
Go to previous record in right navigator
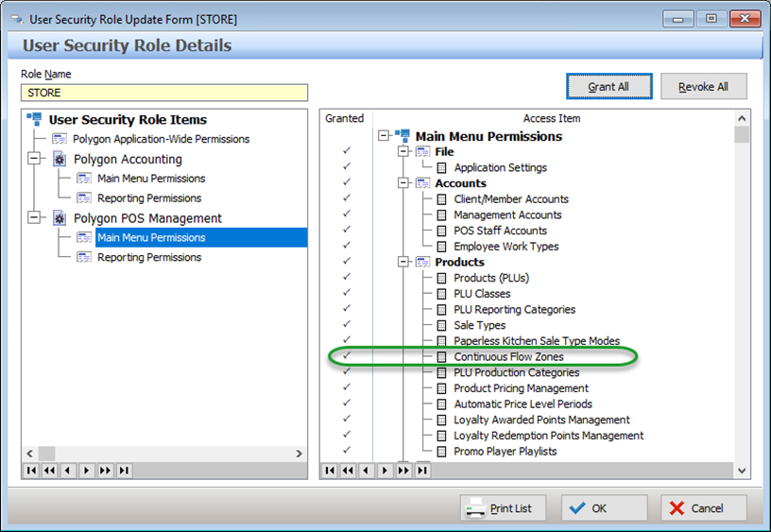[x=366, y=471]
